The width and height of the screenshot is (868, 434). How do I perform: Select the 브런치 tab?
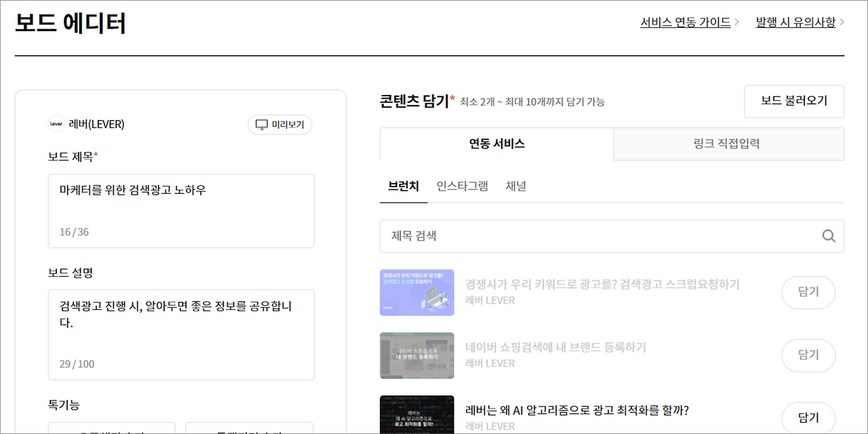(403, 186)
